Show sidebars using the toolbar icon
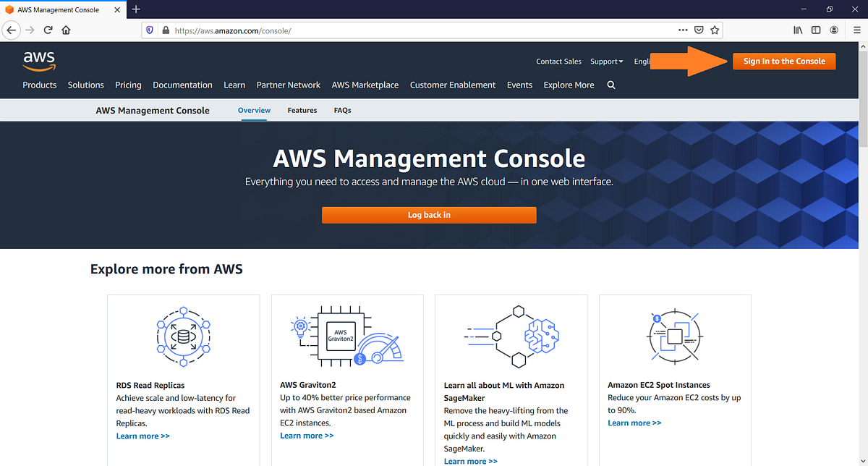 [x=816, y=30]
